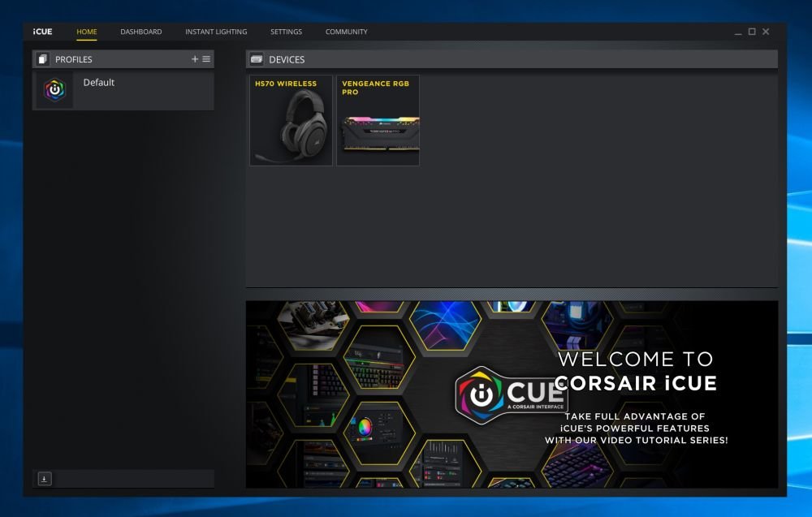Open the HS70 Wireless headset device tile
Screen dimensions: 812x517
pos(291,121)
